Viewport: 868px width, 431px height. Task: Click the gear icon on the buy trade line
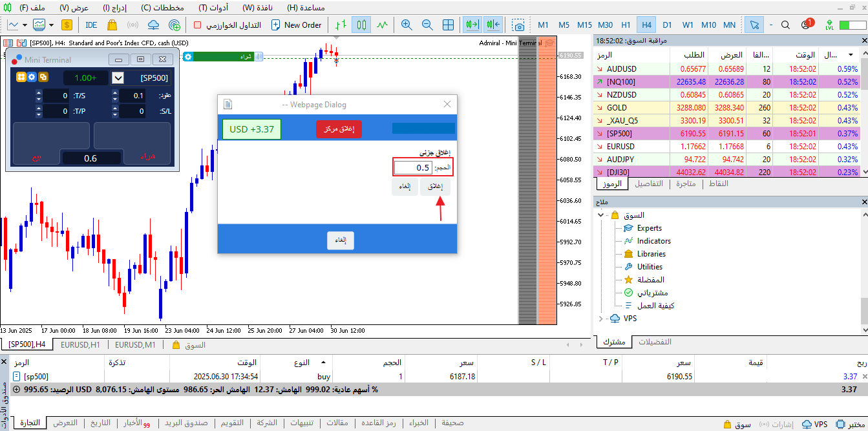coord(187,57)
